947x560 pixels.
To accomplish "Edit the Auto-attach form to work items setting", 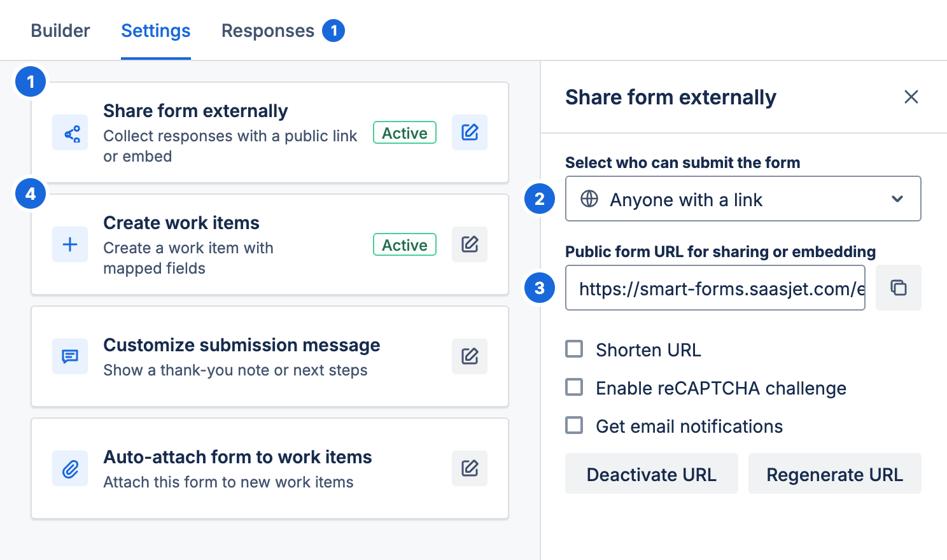I will click(470, 468).
